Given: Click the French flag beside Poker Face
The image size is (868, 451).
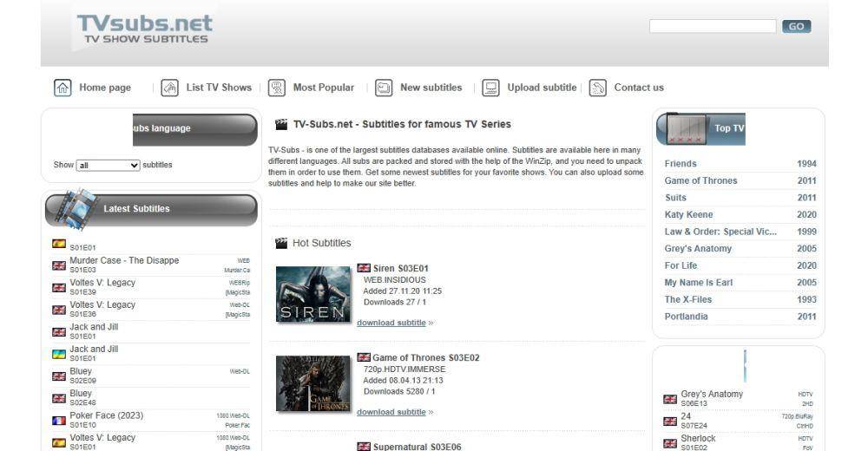Looking at the screenshot, I should pyautogui.click(x=59, y=421).
